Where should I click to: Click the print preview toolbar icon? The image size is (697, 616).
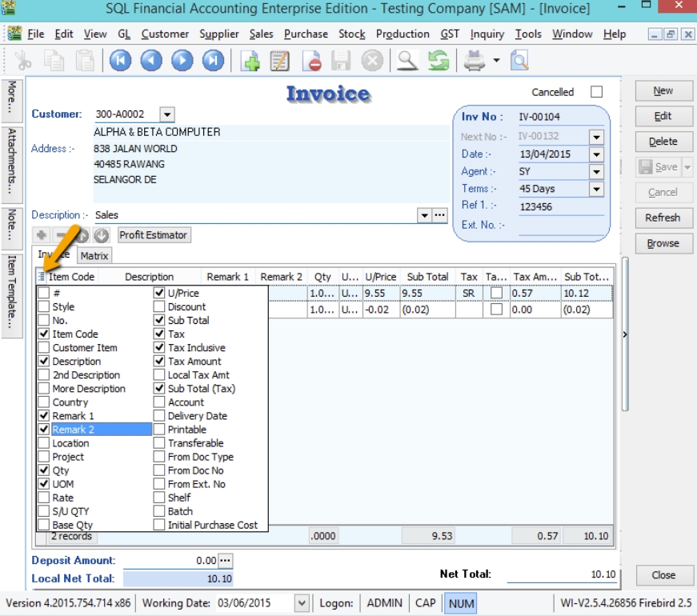[519, 61]
